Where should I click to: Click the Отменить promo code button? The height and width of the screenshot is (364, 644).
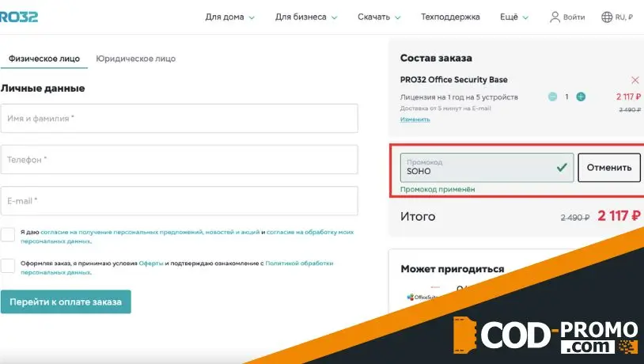(609, 168)
